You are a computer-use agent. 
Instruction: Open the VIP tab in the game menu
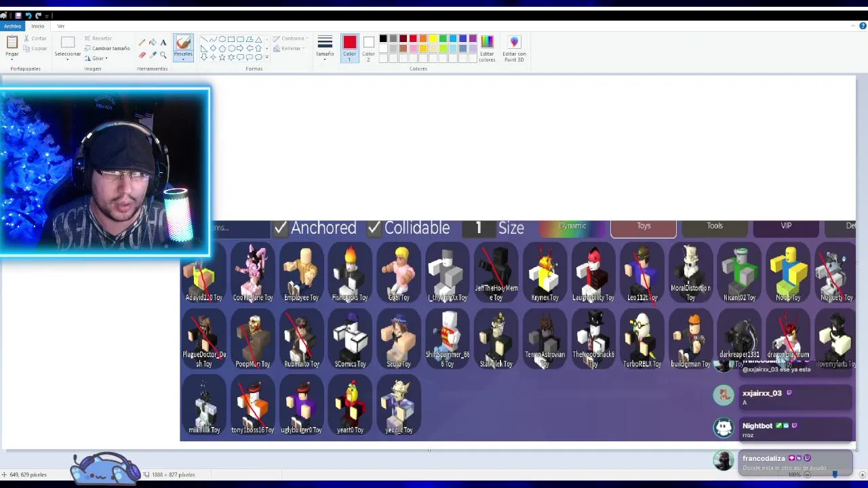click(786, 228)
